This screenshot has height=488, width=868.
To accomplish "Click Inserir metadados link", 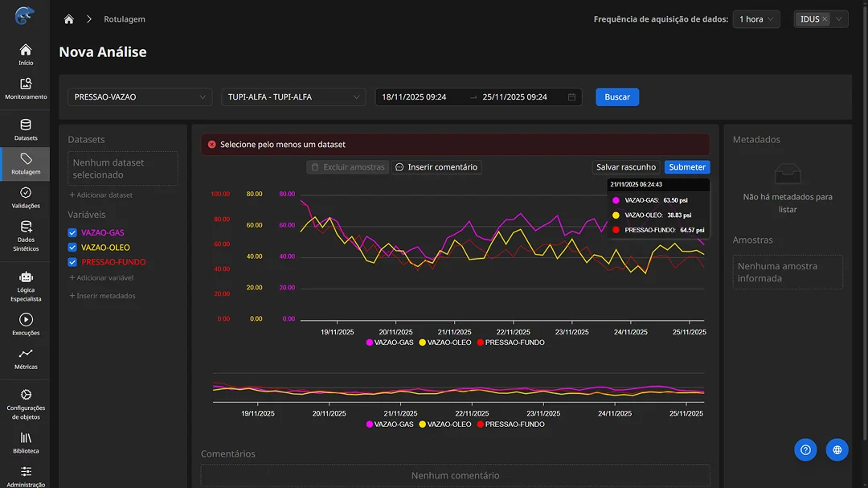I will (x=102, y=296).
